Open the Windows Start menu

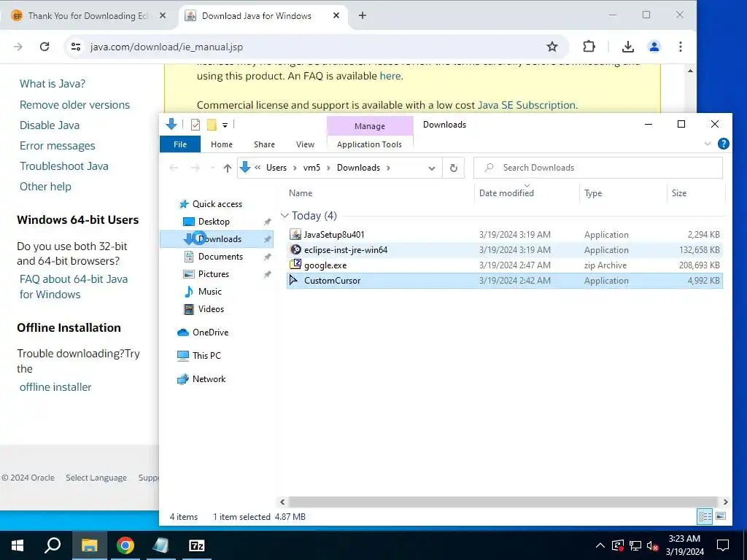click(18, 545)
